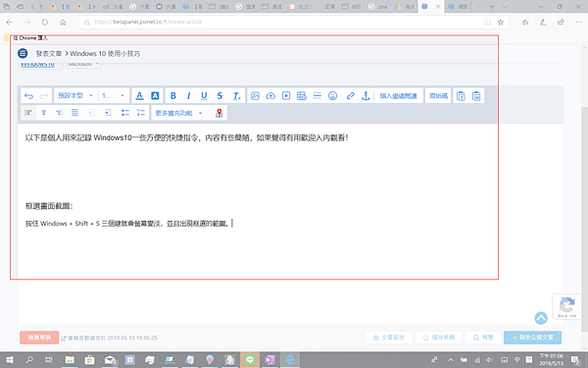Align text center
Image resolution: width=588 pixels, height=368 pixels.
(43, 113)
